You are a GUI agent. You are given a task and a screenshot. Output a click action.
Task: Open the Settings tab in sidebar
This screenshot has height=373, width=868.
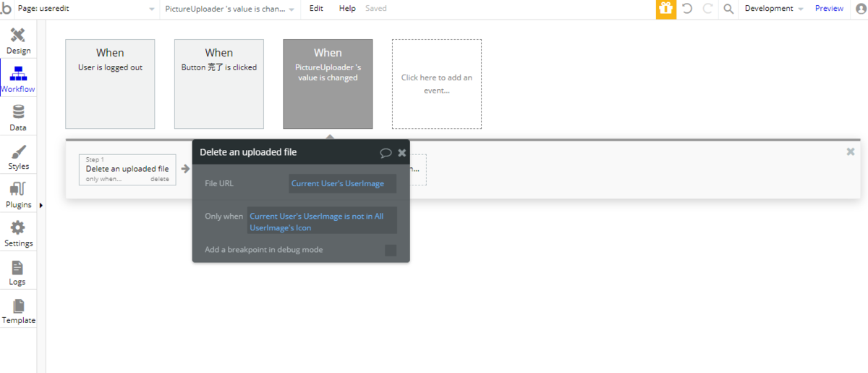pos(18,233)
